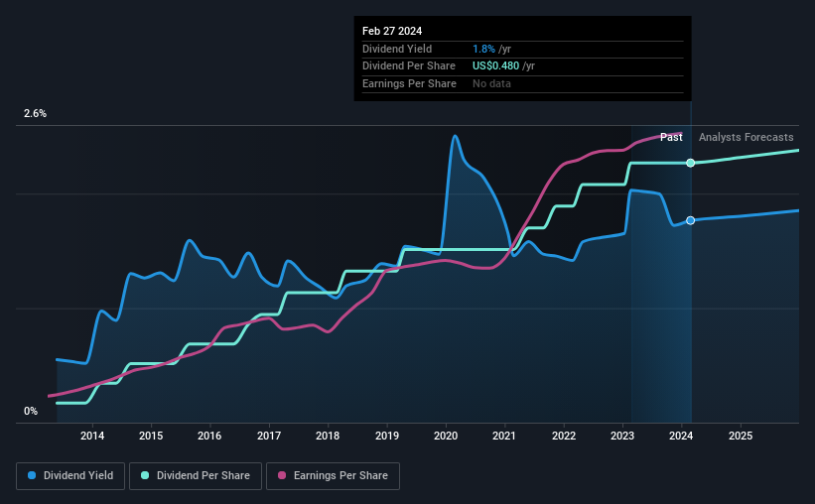Click the blue Dividend Yield legend dot

32,475
